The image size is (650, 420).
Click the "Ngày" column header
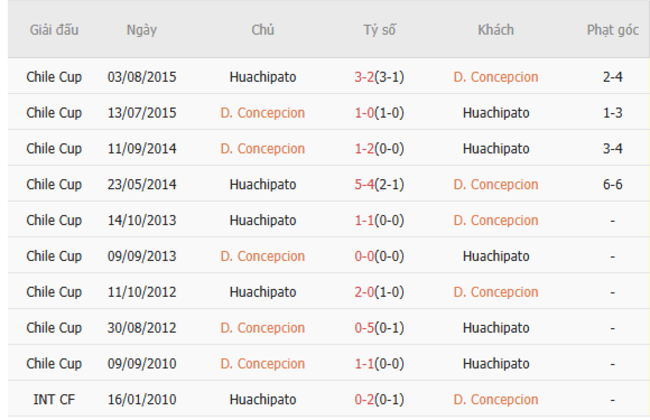tap(141, 29)
